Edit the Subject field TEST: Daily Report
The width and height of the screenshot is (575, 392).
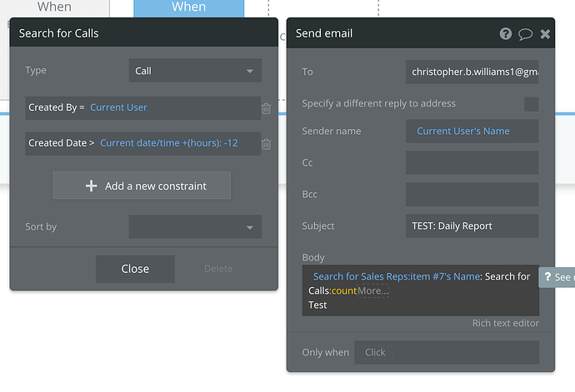(472, 226)
